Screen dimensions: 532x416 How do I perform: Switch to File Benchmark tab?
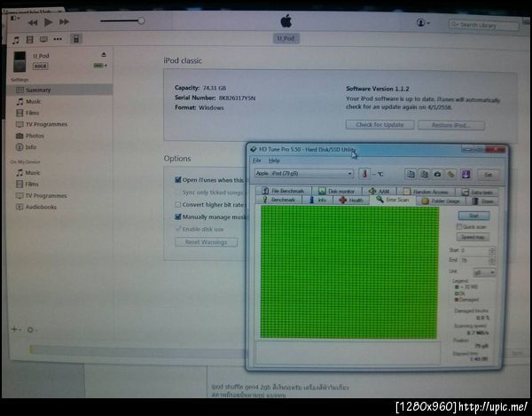[284, 191]
